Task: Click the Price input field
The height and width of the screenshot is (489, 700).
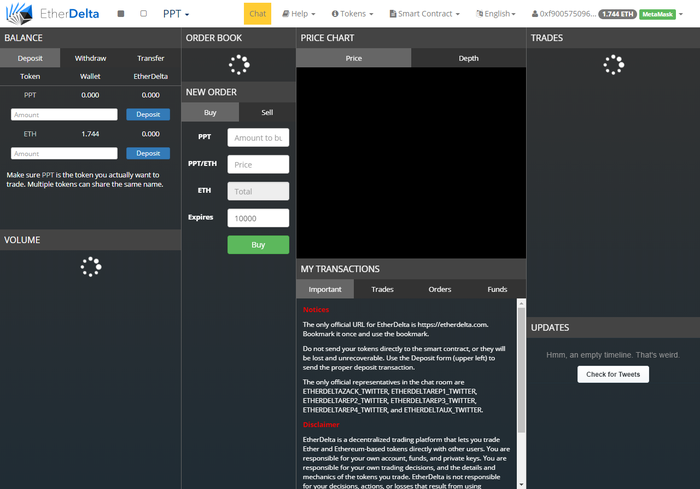Action: click(258, 164)
